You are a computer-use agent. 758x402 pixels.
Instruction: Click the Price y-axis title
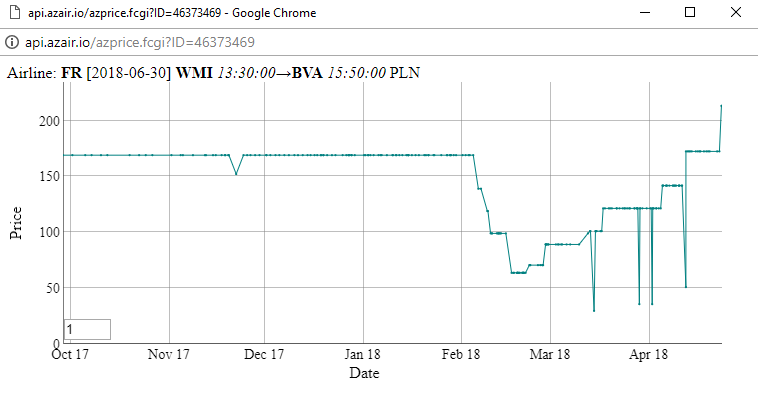click(15, 223)
